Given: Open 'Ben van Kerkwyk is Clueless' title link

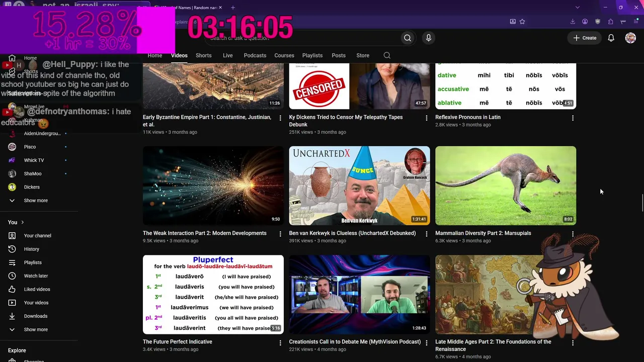Looking at the screenshot, I should (352, 233).
